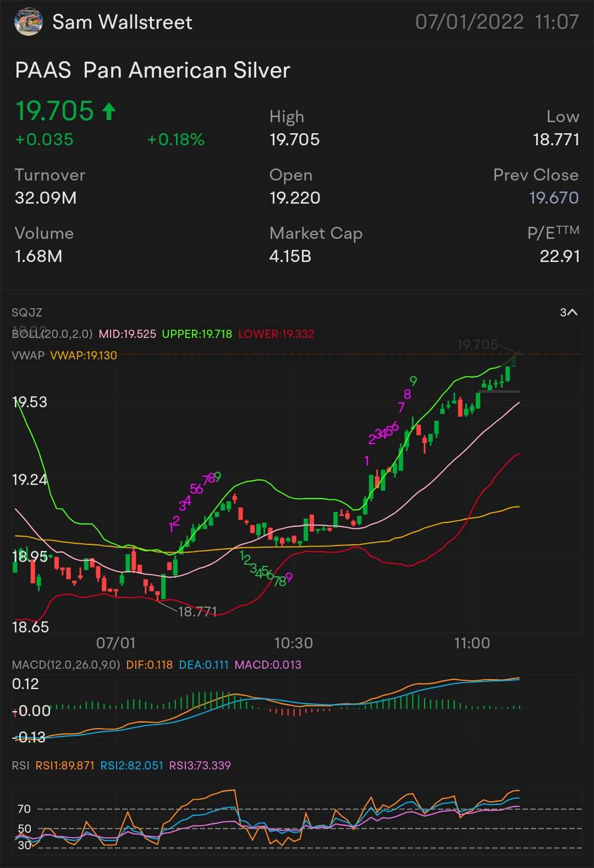Image resolution: width=594 pixels, height=868 pixels.
Task: Open the Sam Wallstreet profile avatar
Action: coord(28,22)
